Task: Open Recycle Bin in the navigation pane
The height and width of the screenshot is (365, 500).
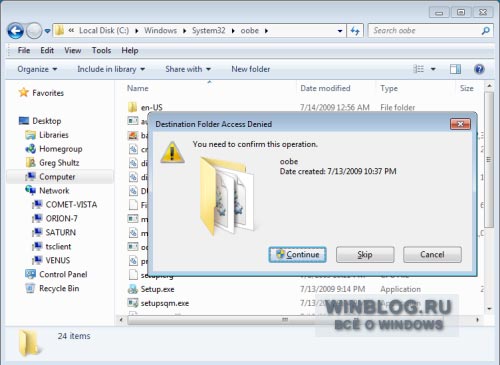Action: tap(59, 288)
